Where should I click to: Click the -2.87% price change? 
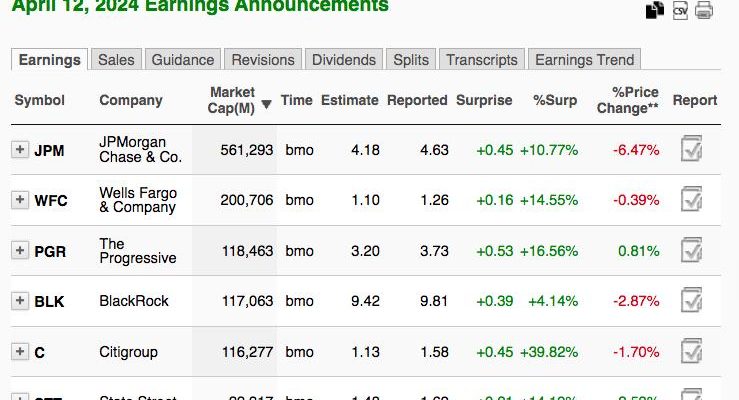636,301
